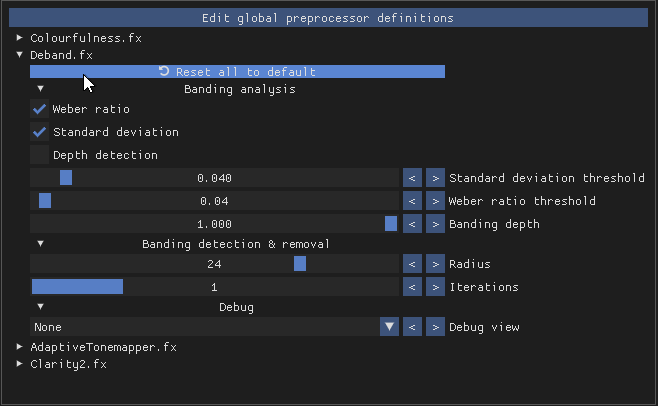Decrease the Weber ratio threshold value
Viewport: 658px width, 406px height.
point(412,201)
